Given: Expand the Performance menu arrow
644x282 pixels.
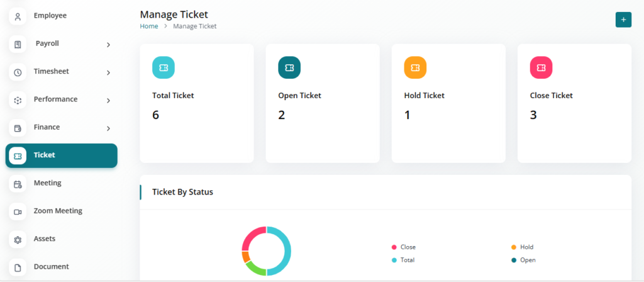Looking at the screenshot, I should 108,100.
